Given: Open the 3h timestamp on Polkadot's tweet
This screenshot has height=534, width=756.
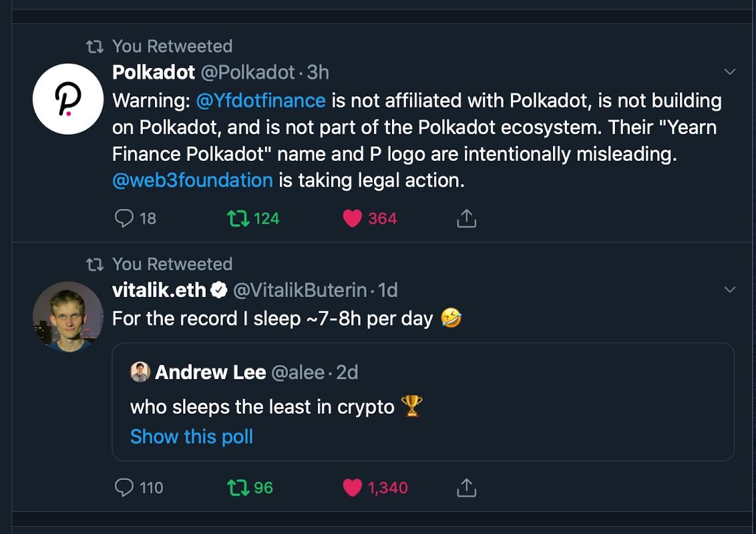Looking at the screenshot, I should [318, 72].
